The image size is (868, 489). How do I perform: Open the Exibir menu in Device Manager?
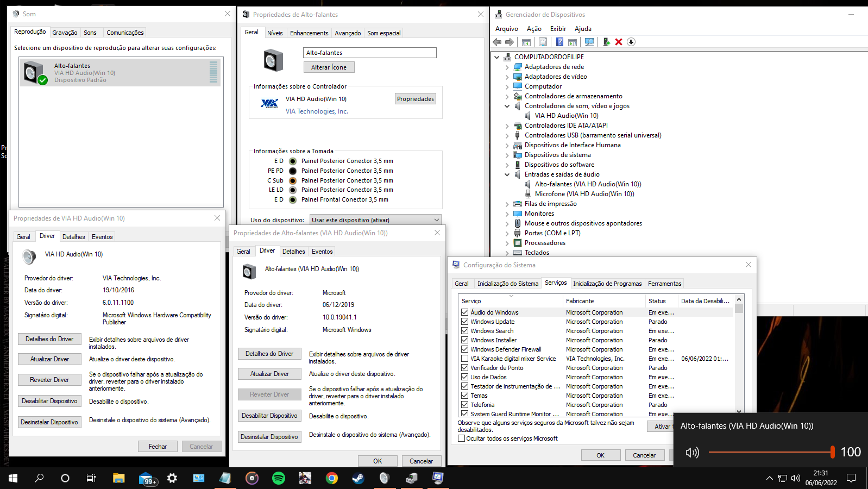pyautogui.click(x=558, y=29)
